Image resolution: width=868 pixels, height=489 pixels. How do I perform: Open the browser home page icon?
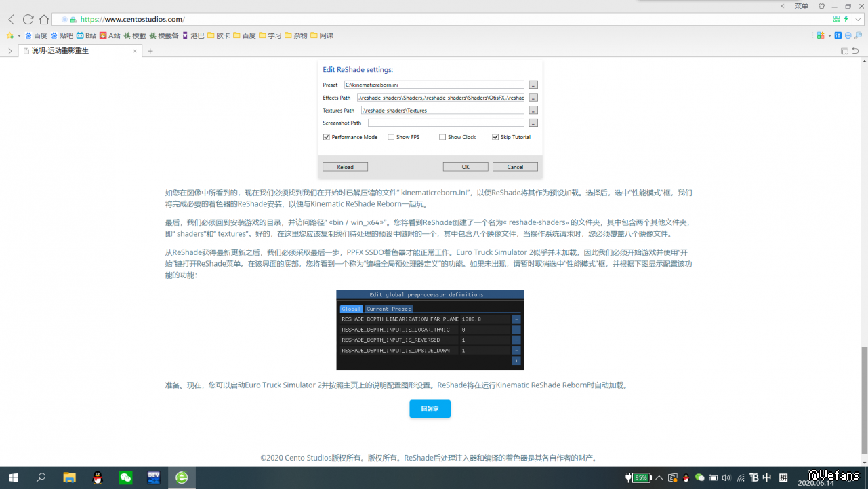(x=44, y=20)
